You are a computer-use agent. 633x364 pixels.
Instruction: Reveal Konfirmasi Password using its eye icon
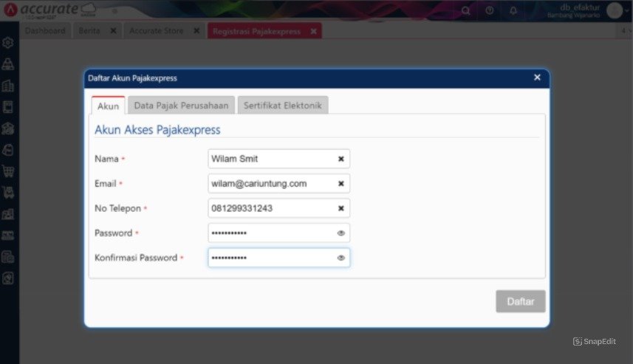pos(341,258)
